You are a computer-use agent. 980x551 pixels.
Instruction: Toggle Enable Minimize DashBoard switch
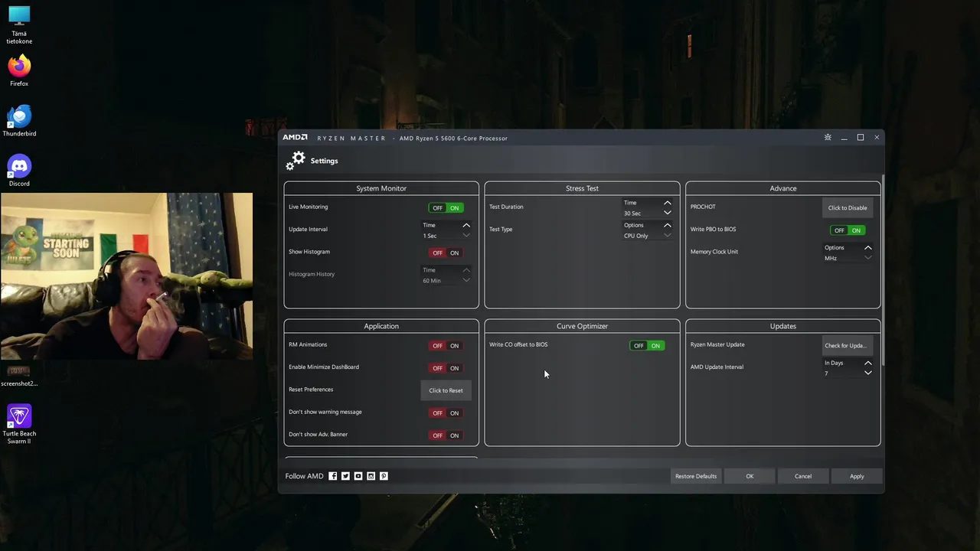tap(446, 368)
